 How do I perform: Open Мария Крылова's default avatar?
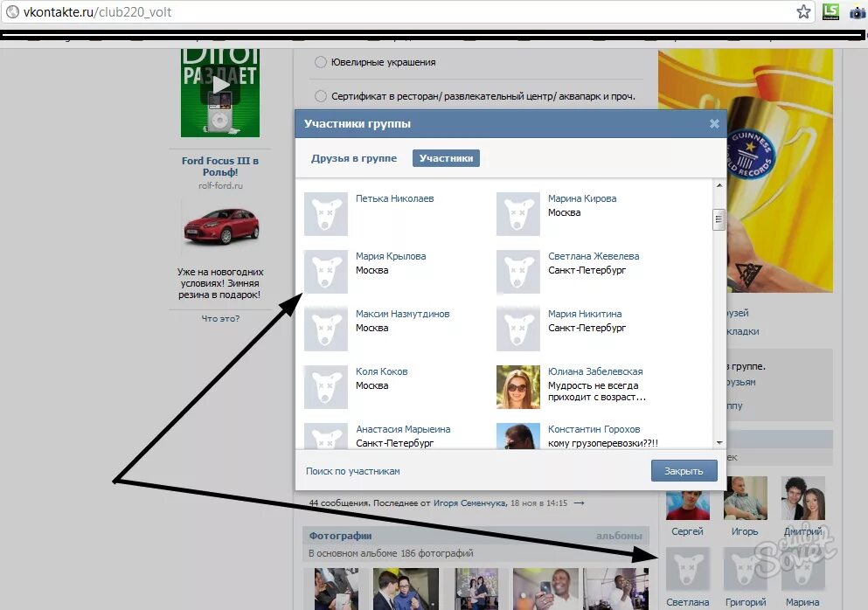pyautogui.click(x=326, y=271)
